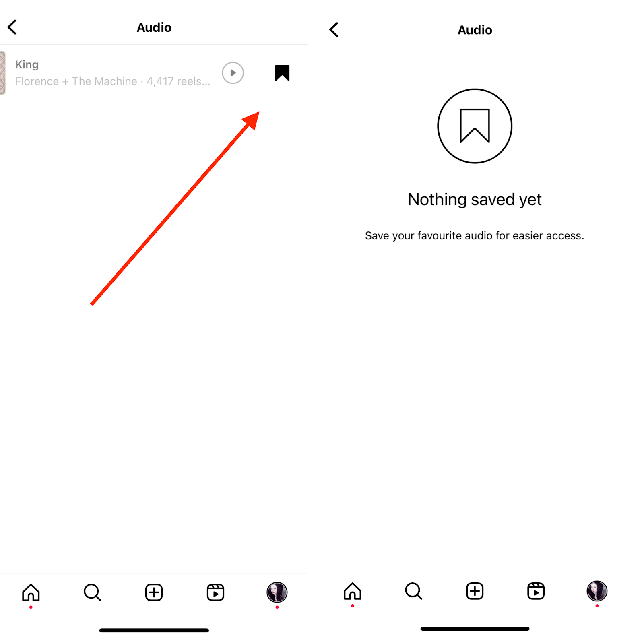Unsave King audio with filled bookmark
This screenshot has width=644, height=644.
pyautogui.click(x=282, y=73)
